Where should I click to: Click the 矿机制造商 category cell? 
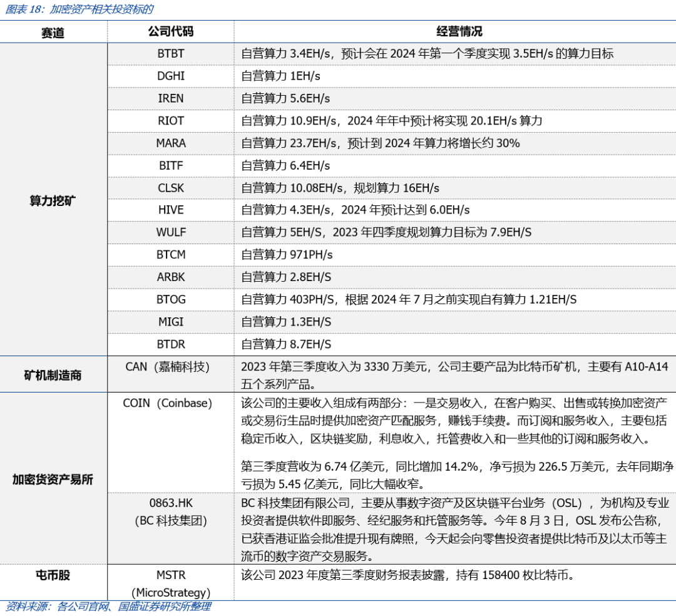pos(53,376)
